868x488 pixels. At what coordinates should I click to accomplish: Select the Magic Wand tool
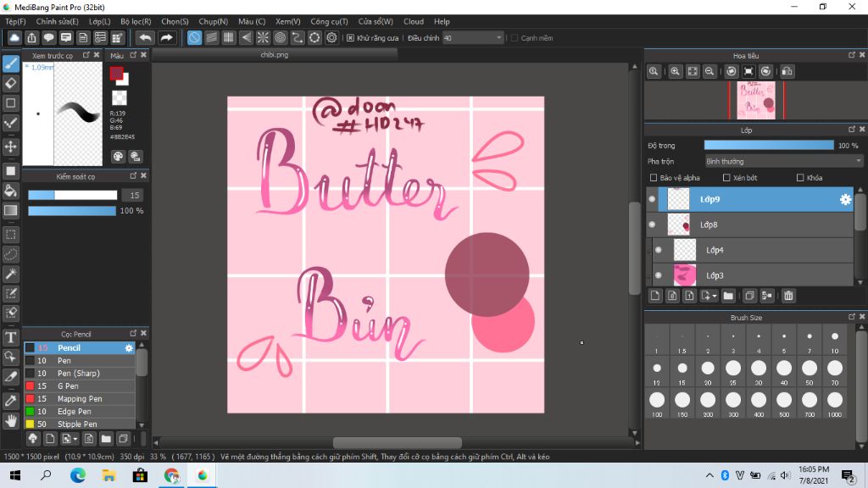[x=11, y=274]
